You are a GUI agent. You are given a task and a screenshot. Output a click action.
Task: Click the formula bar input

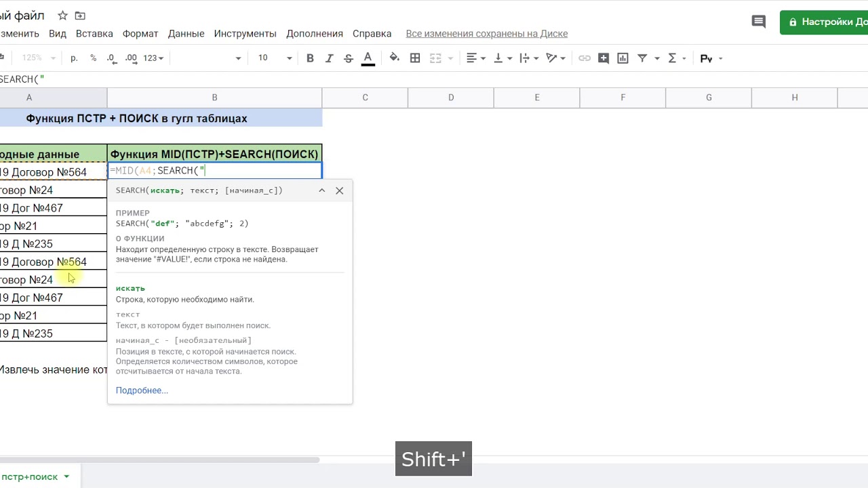pyautogui.click(x=434, y=79)
